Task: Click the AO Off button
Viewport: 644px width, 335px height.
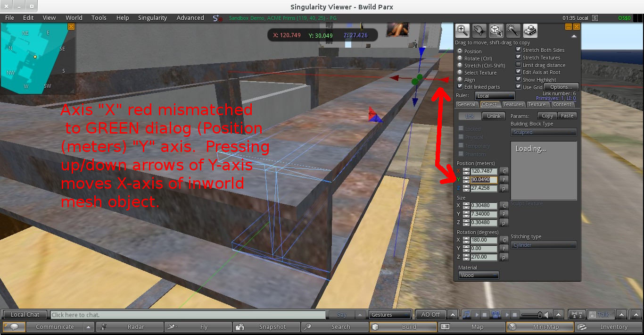Action: [431, 315]
